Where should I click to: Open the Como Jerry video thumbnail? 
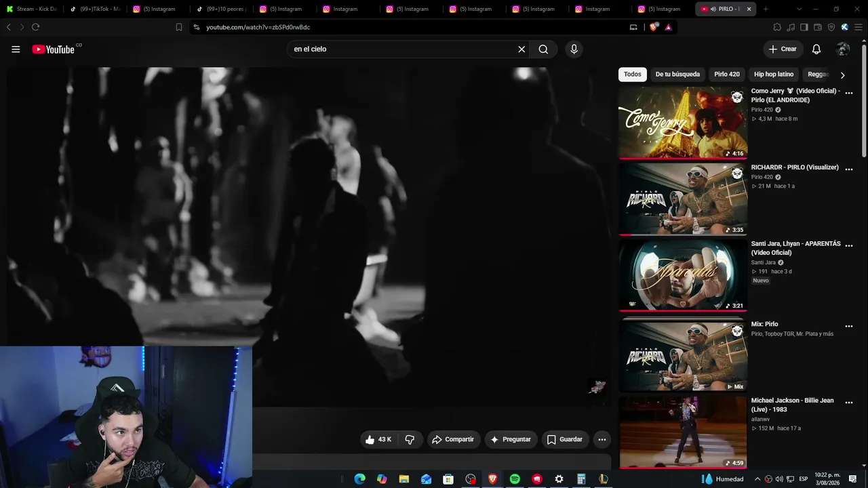click(683, 123)
